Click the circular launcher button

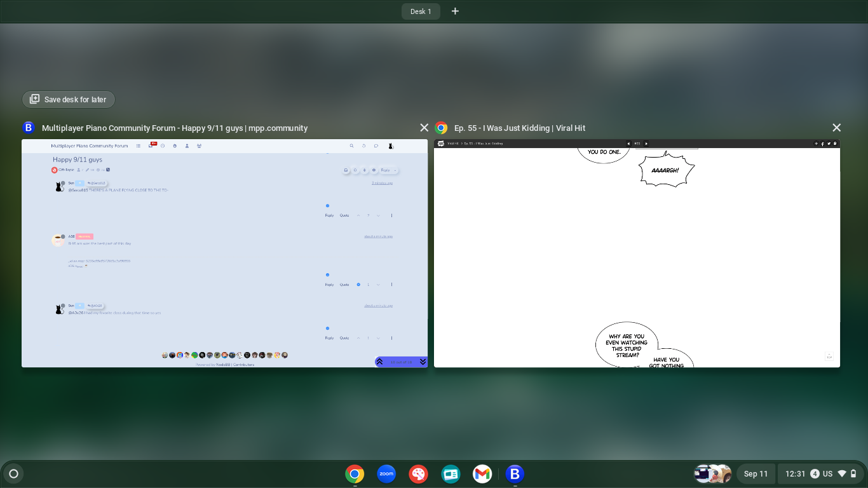(x=13, y=474)
